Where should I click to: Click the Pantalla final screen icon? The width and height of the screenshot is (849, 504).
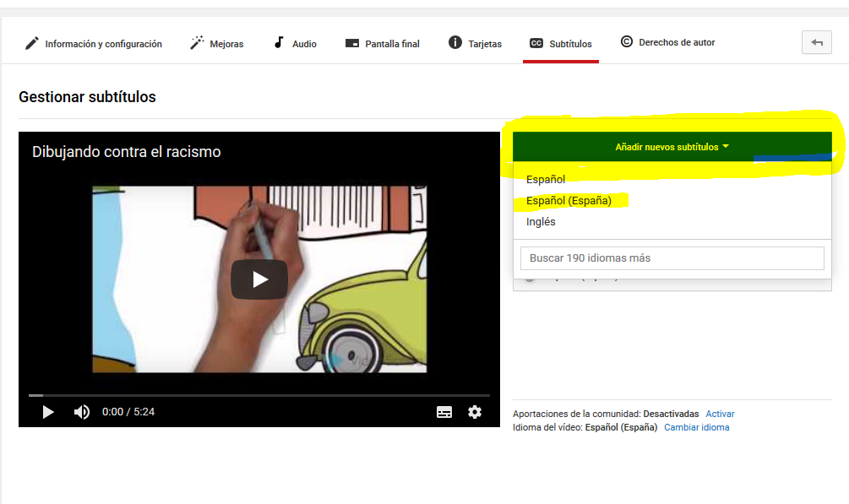click(x=352, y=43)
